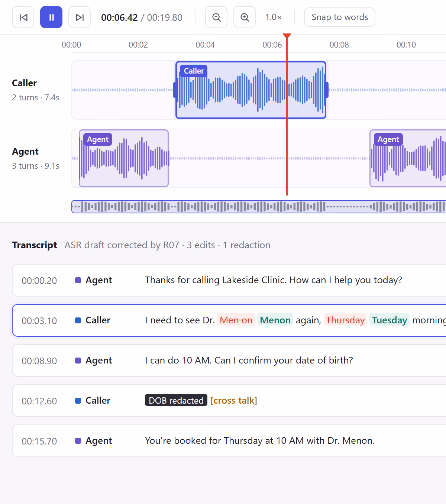Image resolution: width=446 pixels, height=504 pixels.
Task: Open the 00:15.70 Agent booking confirmation row
Action: [229, 441]
